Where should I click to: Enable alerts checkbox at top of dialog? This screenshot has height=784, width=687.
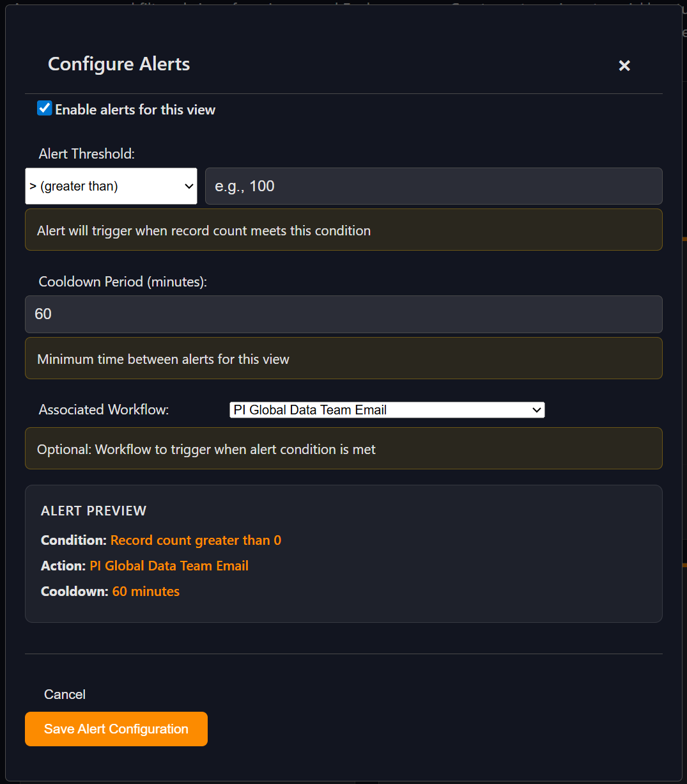[43, 108]
